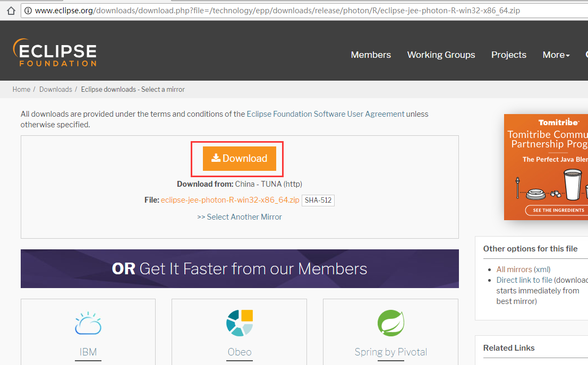Expand the More dropdown menu

point(556,55)
